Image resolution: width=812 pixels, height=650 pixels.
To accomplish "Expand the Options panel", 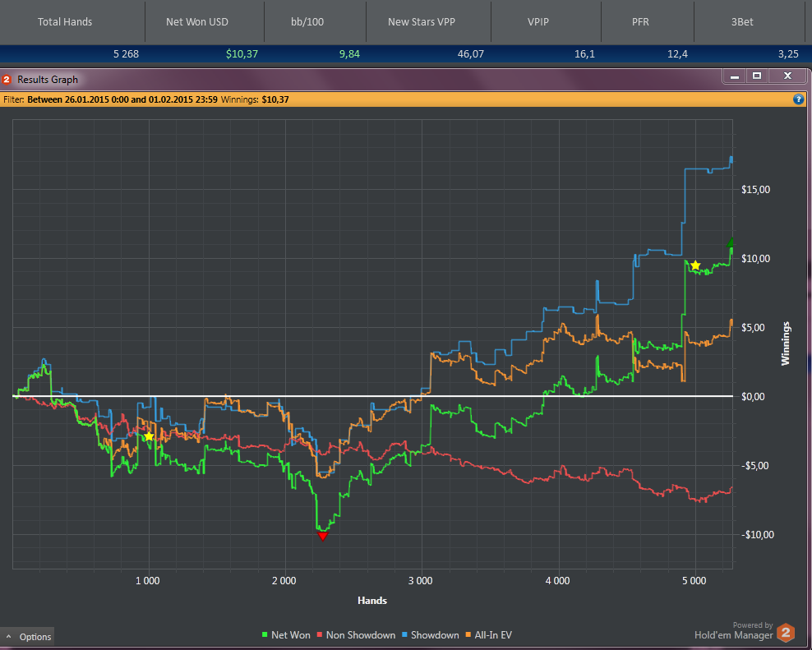I will tap(29, 637).
